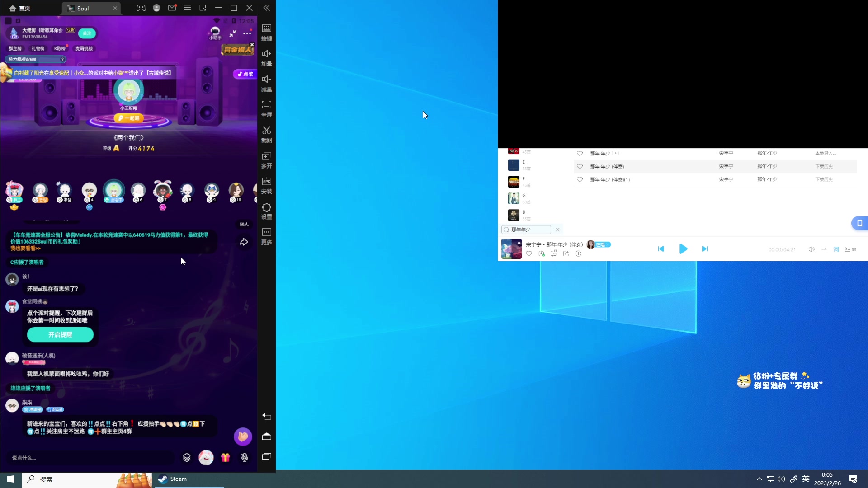Click the 开启提醒 button

tap(60, 335)
